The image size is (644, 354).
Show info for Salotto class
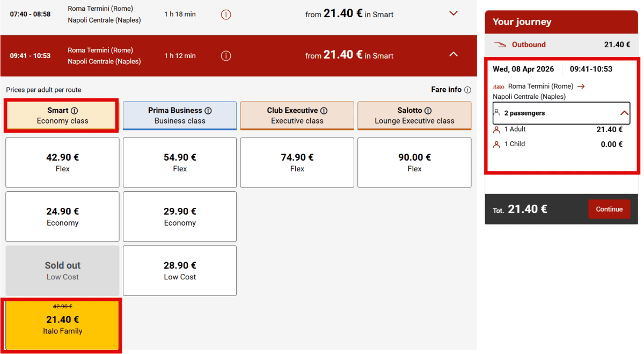[428, 111]
